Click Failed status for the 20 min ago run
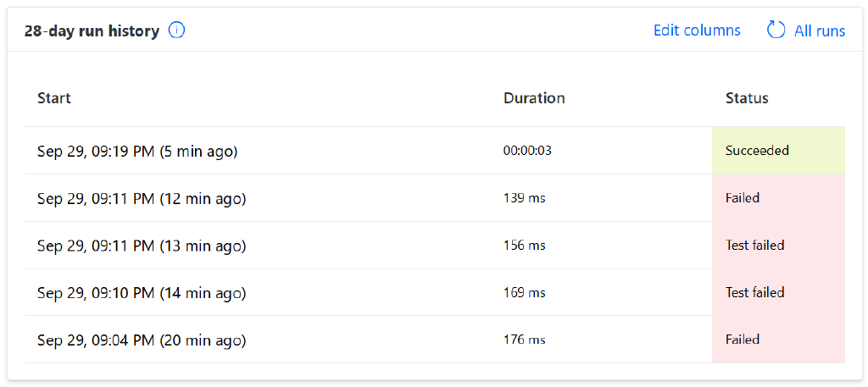868x387 pixels. (743, 340)
